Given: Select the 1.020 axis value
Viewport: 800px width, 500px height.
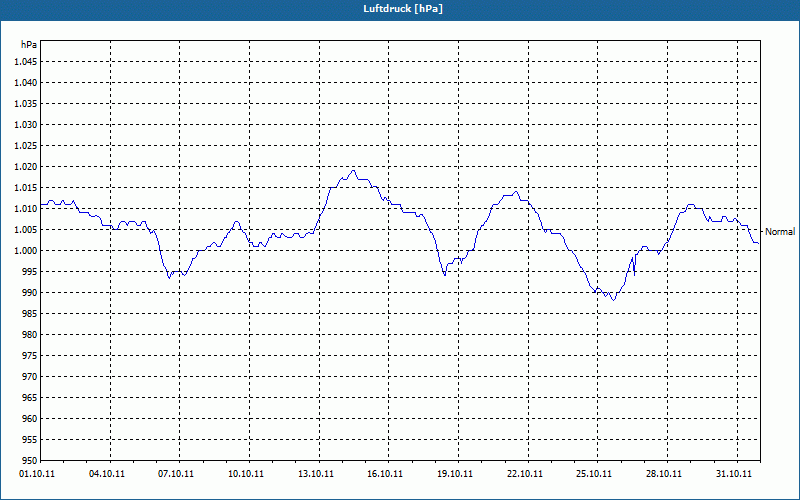Looking at the screenshot, I should tap(26, 167).
